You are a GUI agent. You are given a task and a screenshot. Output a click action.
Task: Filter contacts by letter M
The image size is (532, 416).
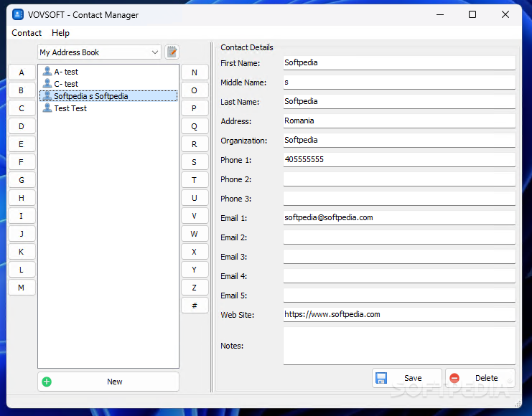tap(22, 288)
